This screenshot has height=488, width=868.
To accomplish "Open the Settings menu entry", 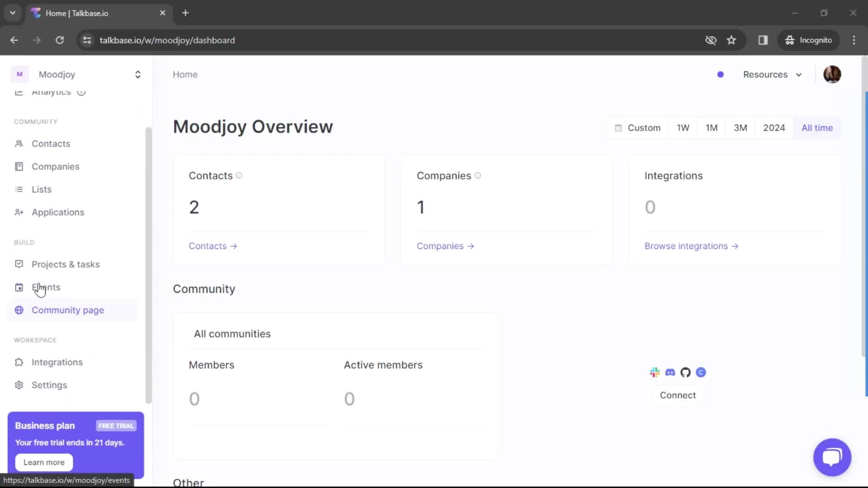I will (x=49, y=385).
